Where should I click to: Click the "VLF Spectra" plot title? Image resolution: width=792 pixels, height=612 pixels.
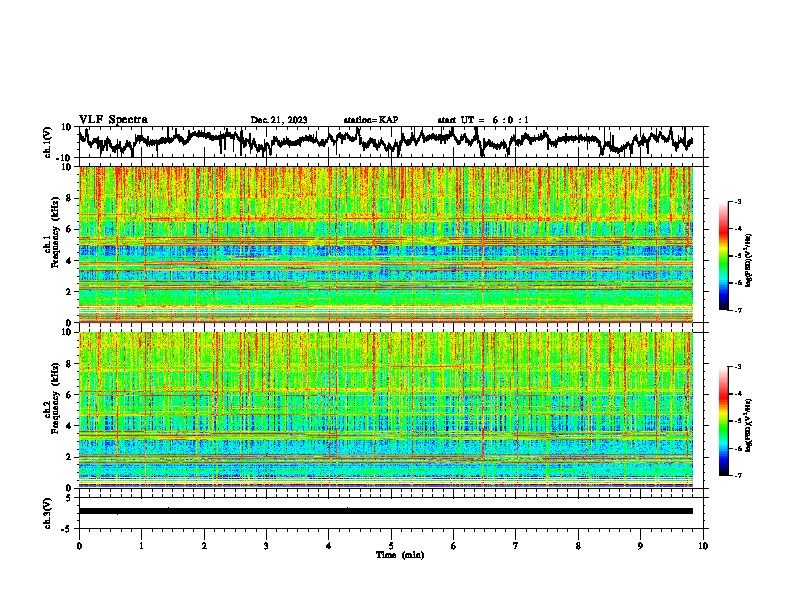[x=113, y=120]
